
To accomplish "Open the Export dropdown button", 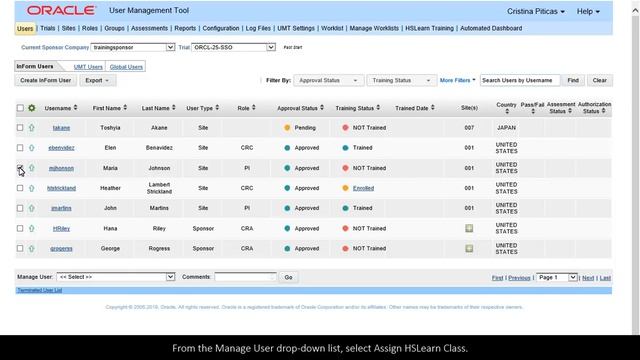I will click(98, 80).
